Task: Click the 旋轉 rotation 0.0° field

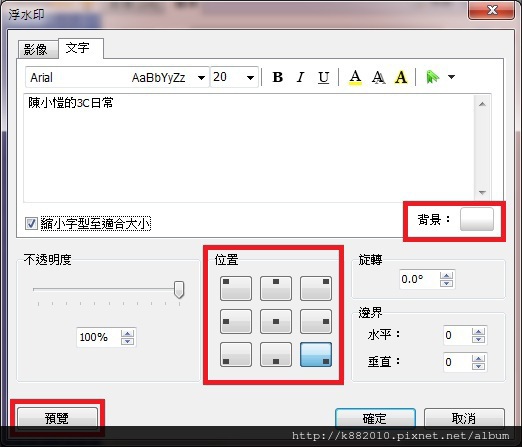Action: [419, 279]
